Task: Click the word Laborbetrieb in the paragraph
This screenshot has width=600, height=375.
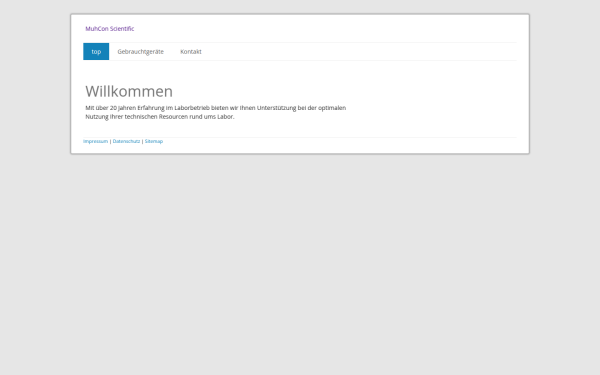Action: pos(192,108)
